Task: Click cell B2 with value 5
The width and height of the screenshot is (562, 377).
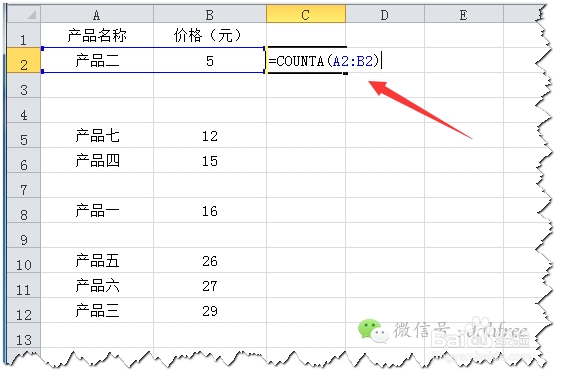Action: 210,61
